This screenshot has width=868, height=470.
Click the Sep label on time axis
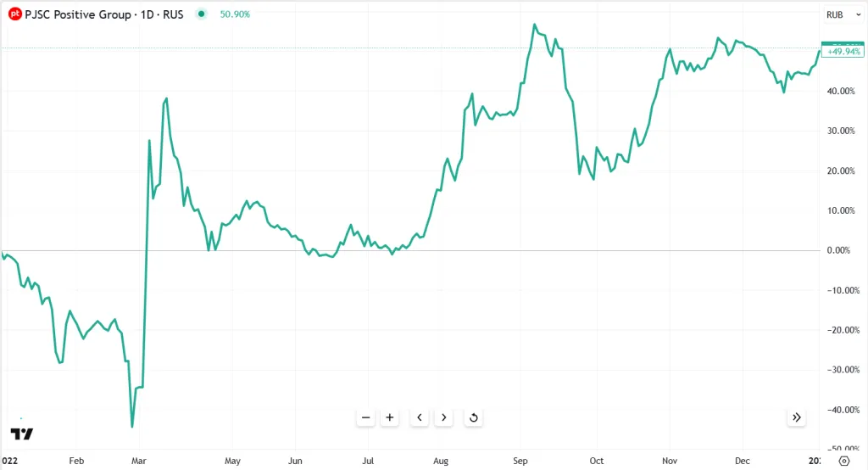click(521, 461)
